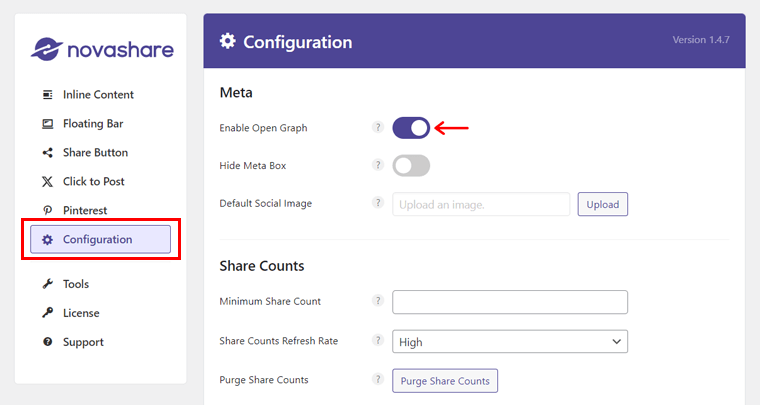760x405 pixels.
Task: Open help tooltip for Minimum Share Count
Action: pyautogui.click(x=378, y=300)
